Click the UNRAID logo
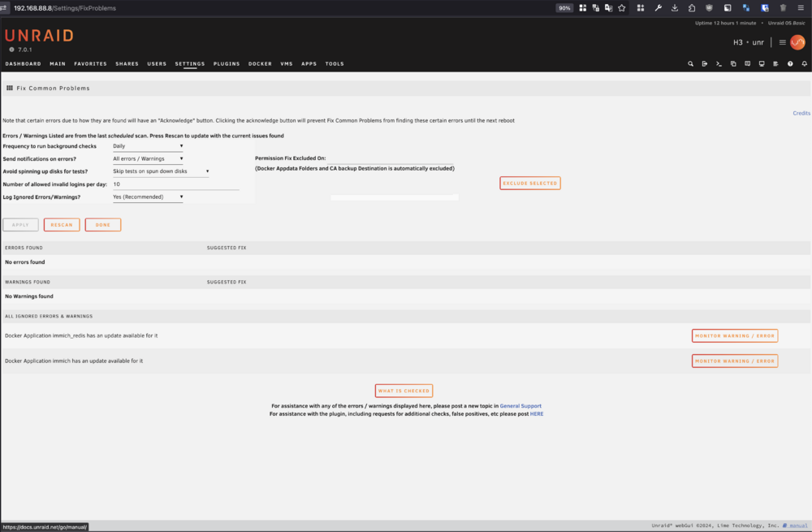Screen dimensions: 812x532 coord(39,36)
